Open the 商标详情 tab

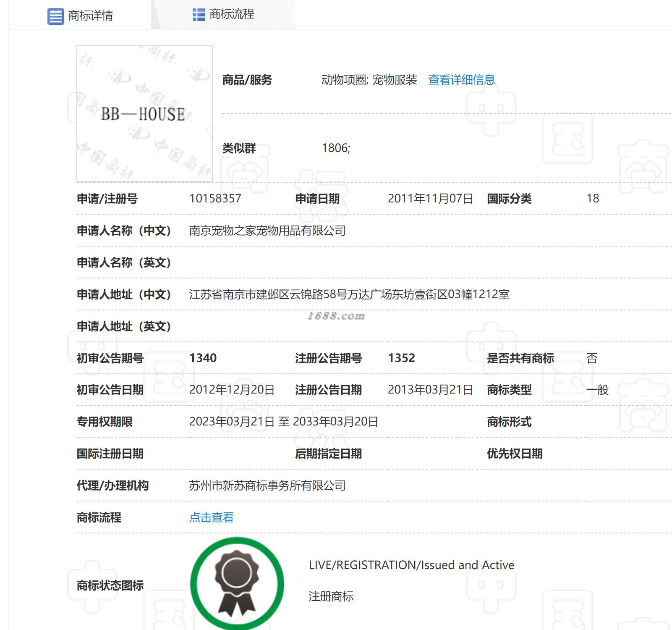point(80,15)
